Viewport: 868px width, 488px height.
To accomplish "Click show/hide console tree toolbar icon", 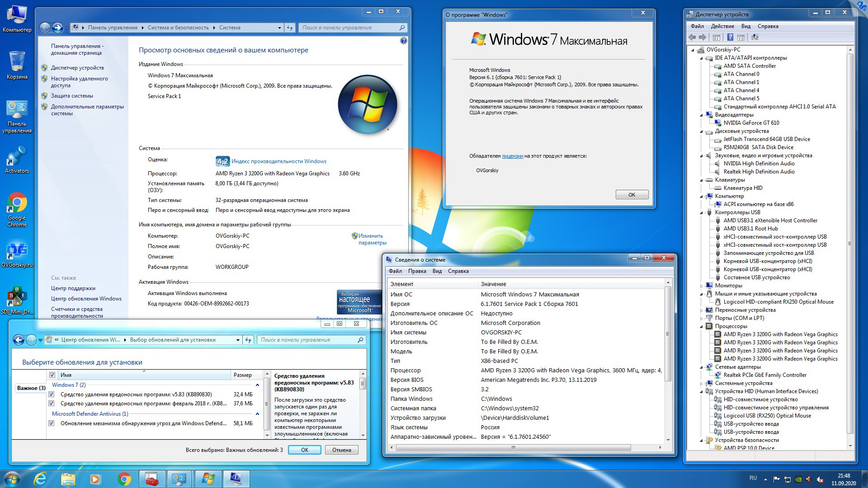I will coord(717,38).
